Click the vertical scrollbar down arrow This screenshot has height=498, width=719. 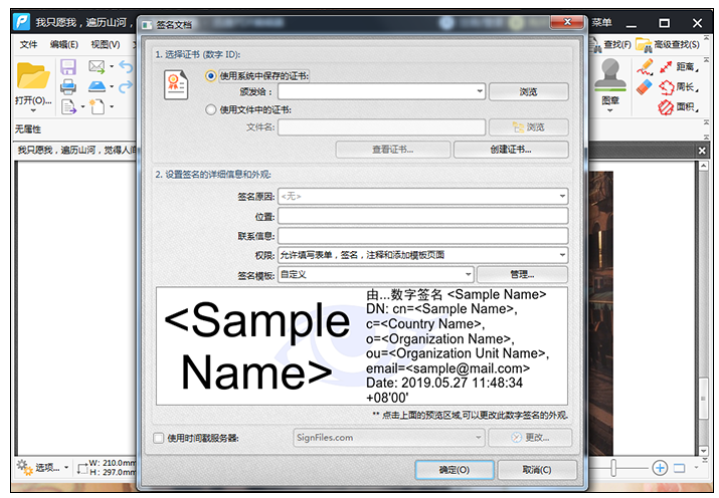704,451
